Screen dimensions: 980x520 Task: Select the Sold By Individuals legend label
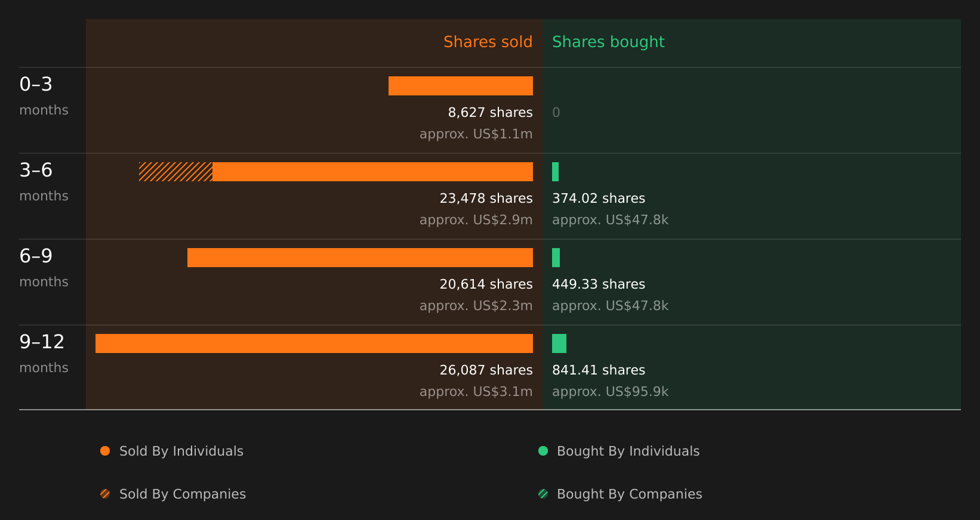[181, 451]
